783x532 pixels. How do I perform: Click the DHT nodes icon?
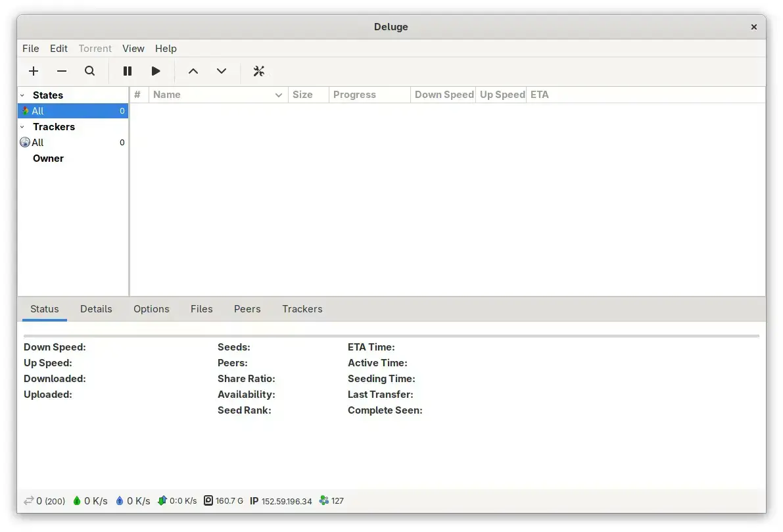[x=324, y=500]
